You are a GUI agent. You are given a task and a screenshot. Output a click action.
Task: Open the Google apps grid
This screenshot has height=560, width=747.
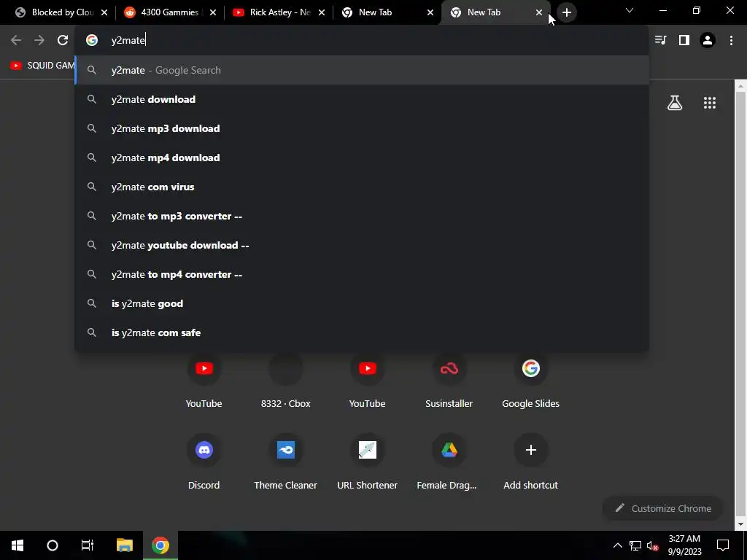pos(710,103)
